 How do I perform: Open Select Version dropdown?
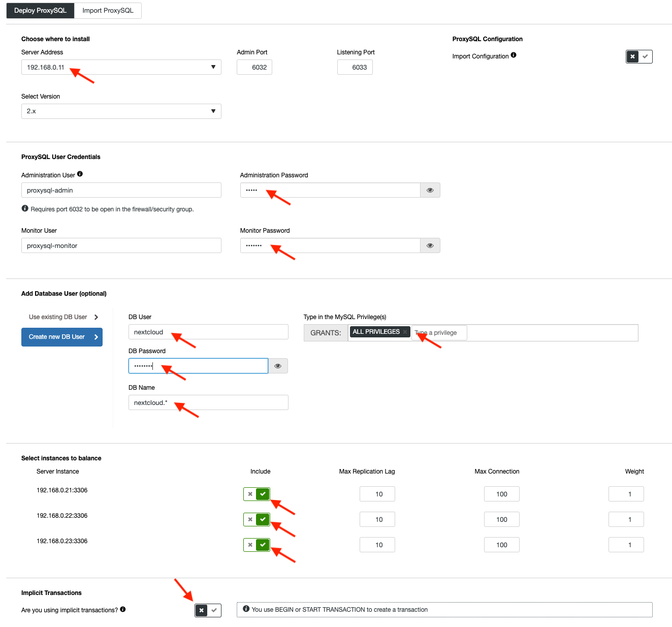pyautogui.click(x=121, y=111)
